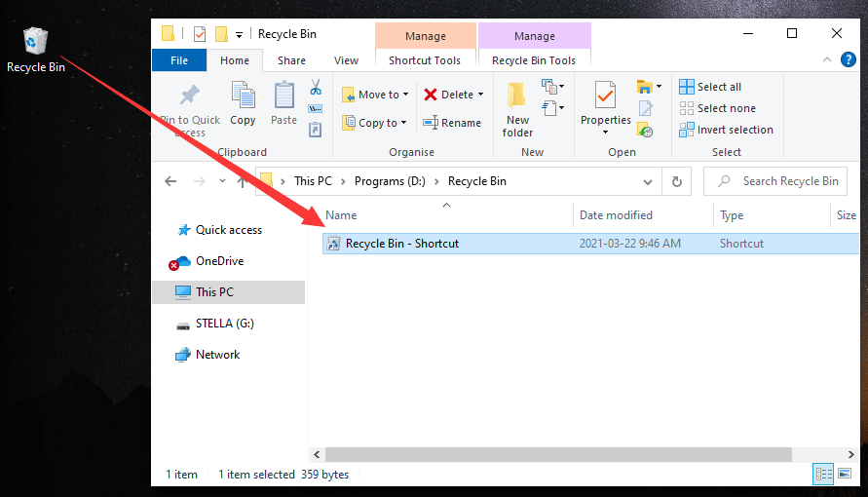Click Invert selection
868x497 pixels.
(x=727, y=130)
